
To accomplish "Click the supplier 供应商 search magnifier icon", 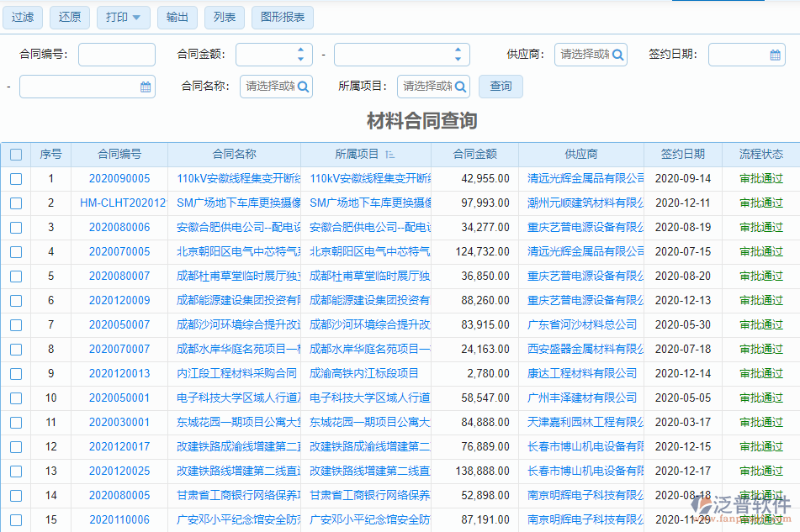I will point(618,54).
